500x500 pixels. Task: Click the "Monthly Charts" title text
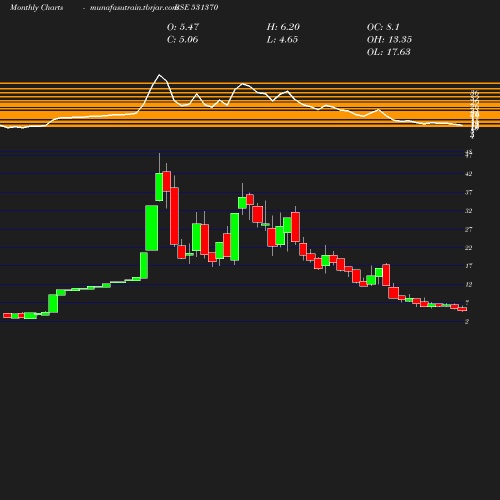(x=36, y=8)
